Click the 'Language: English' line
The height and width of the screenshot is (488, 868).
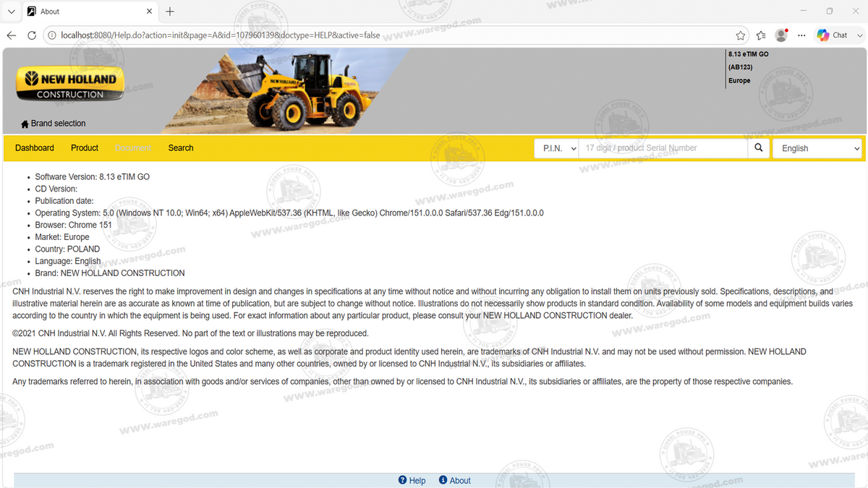(68, 261)
